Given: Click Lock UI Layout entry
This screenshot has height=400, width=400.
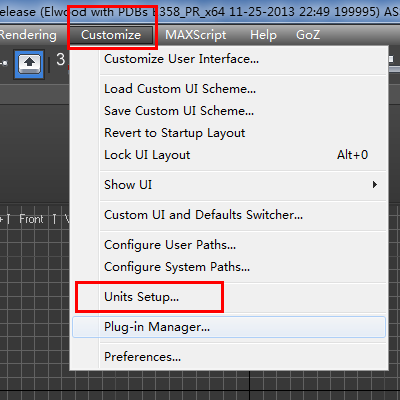Looking at the screenshot, I should [x=229, y=155].
